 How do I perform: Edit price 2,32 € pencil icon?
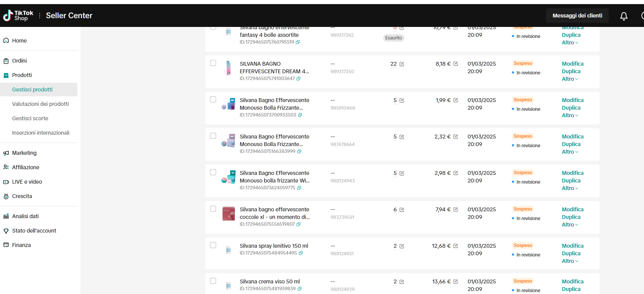coord(456,137)
